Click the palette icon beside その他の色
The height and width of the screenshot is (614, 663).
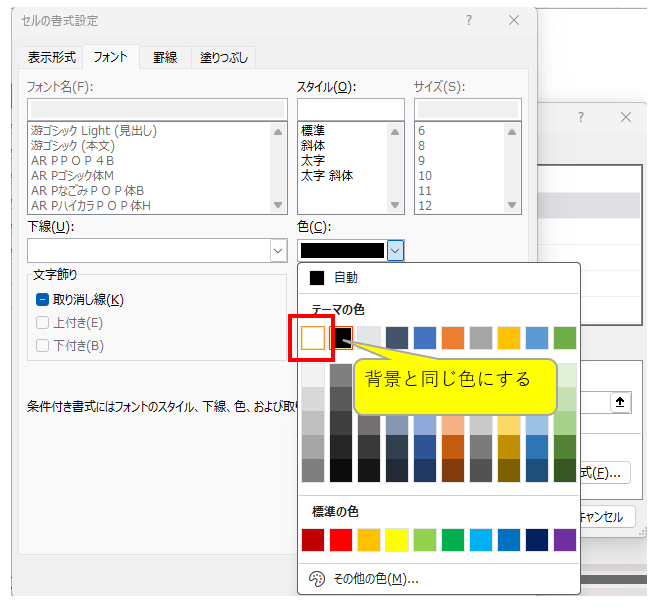point(317,578)
